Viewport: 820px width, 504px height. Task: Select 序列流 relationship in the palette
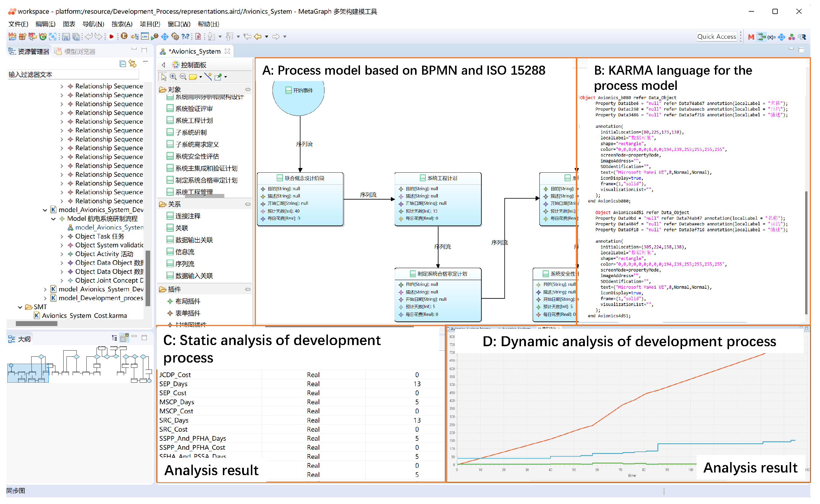[x=185, y=264]
